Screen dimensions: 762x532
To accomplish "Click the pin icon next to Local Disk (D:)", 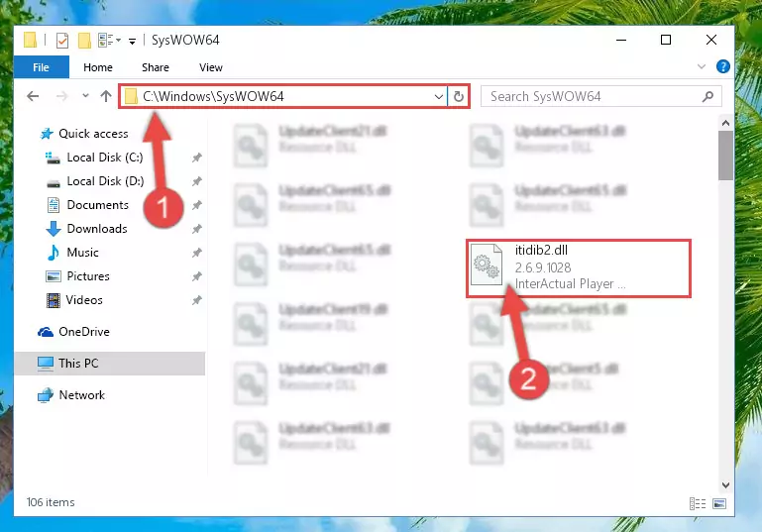I will click(197, 181).
